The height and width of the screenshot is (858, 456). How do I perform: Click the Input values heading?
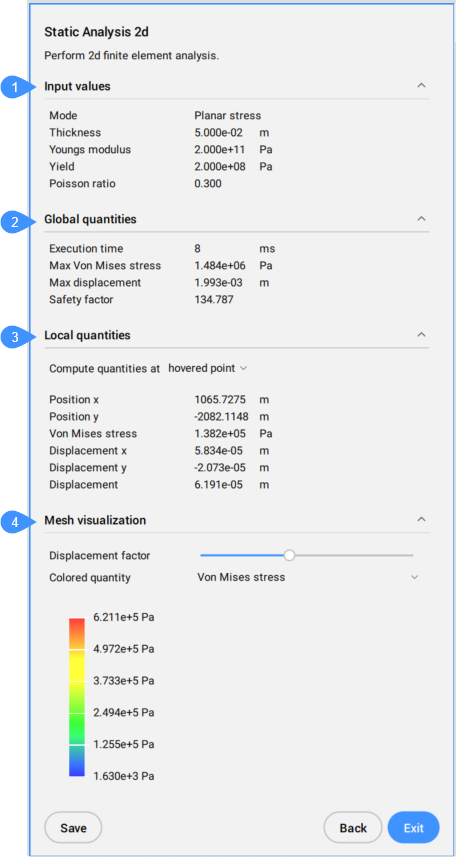77,86
